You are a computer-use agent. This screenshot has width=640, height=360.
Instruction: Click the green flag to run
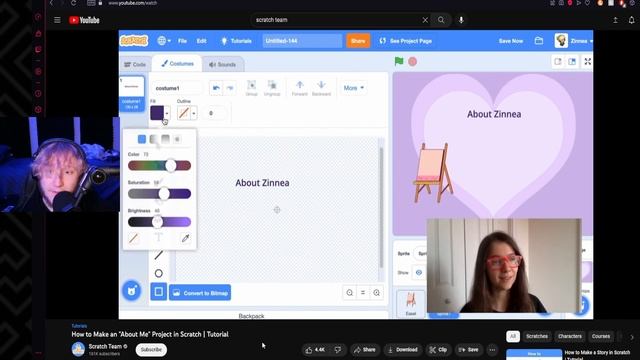click(x=399, y=62)
